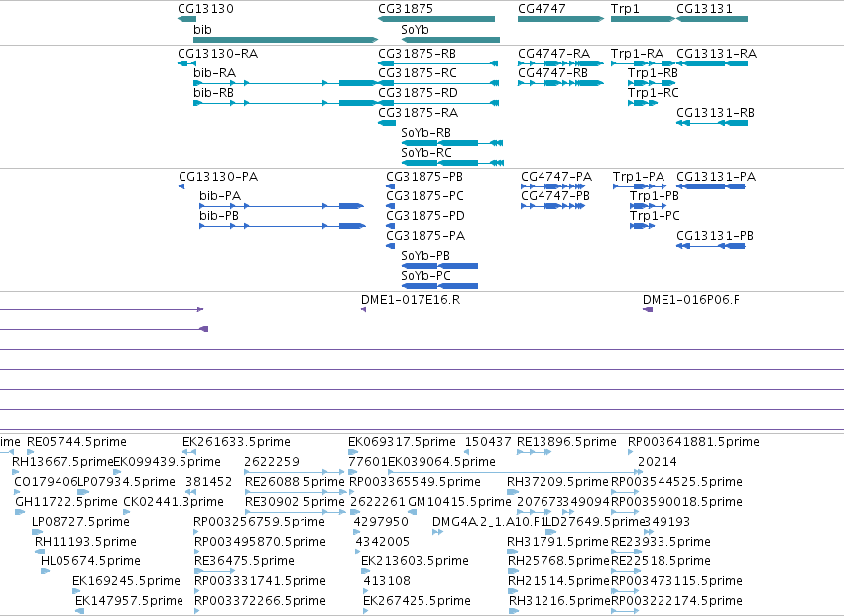Select the bib-PA coding feature

[x=282, y=206]
